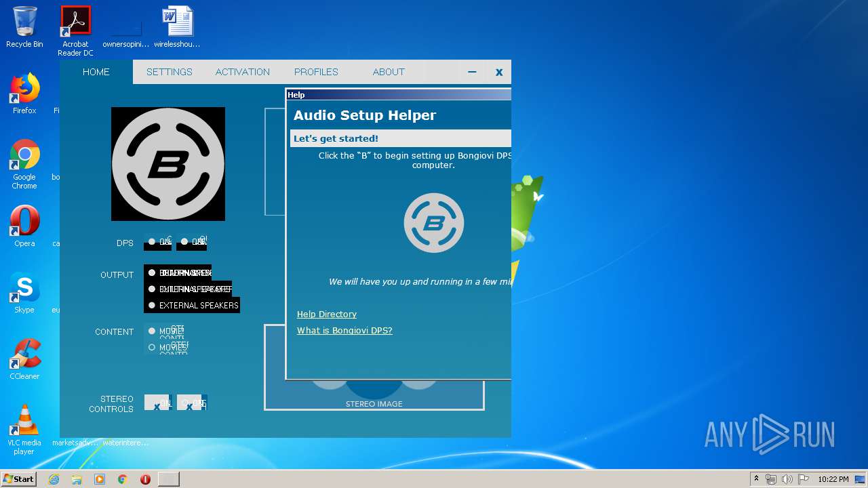This screenshot has width=868, height=488.
Task: Open What is Bongiovi DPS? link
Action: [344, 330]
